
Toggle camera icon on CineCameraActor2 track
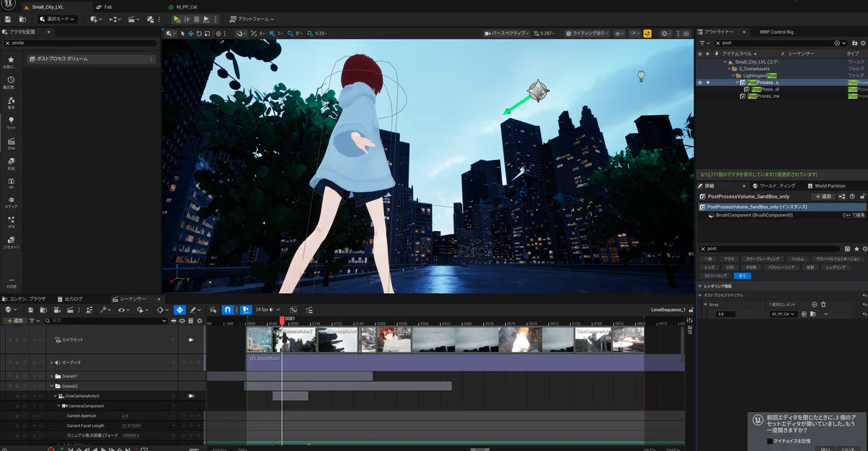tap(192, 396)
